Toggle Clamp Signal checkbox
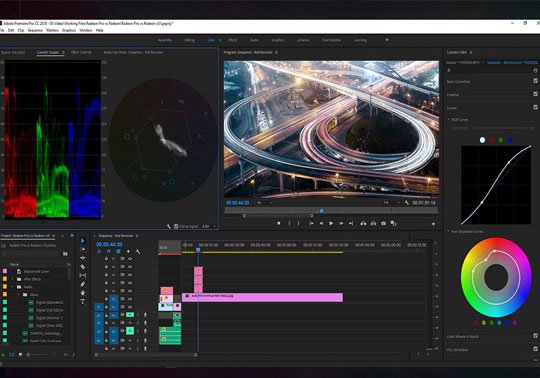Image resolution: width=540 pixels, height=378 pixels. tap(176, 226)
